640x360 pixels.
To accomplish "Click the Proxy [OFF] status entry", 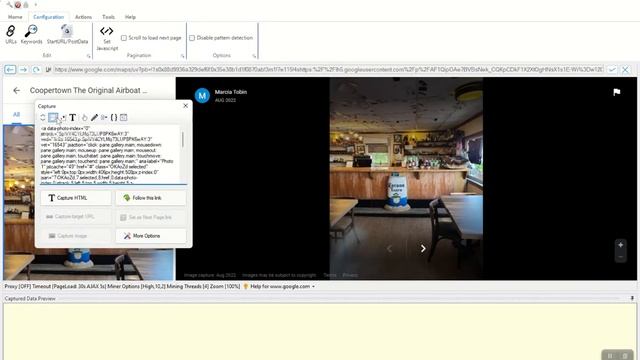I will coord(18,287).
